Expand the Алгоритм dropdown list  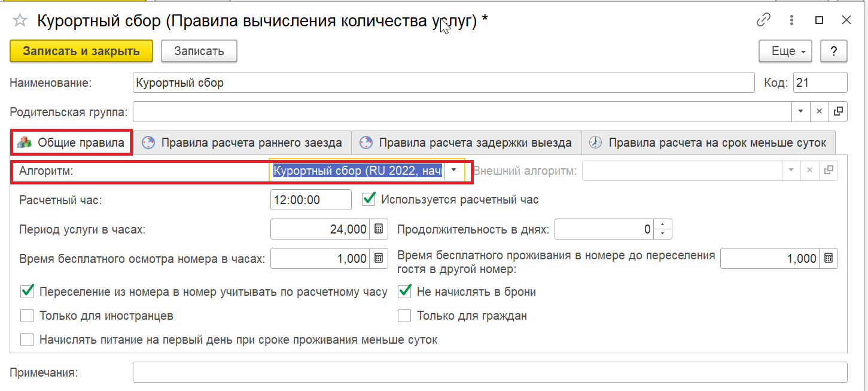454,170
